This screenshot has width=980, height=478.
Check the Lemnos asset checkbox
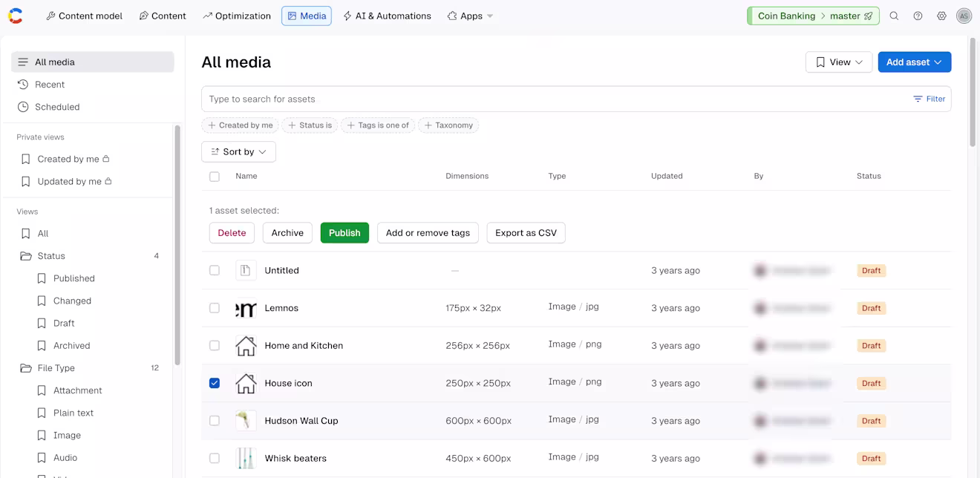(x=215, y=308)
